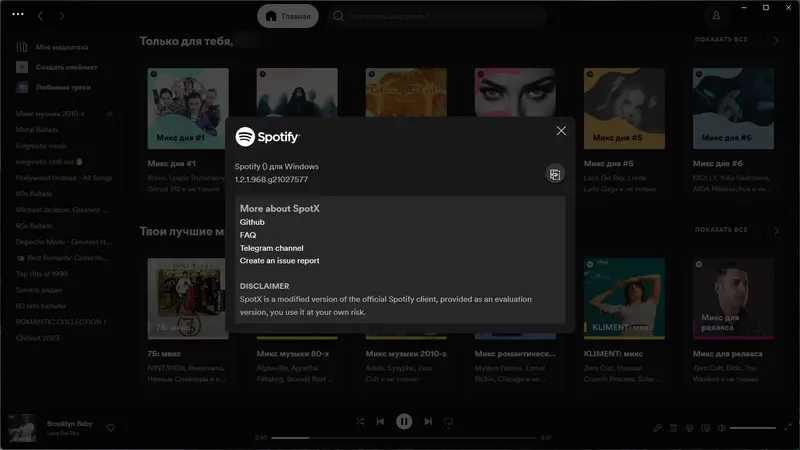This screenshot has width=800, height=450.
Task: Mute with the volume speaker icon
Action: pyautogui.click(x=721, y=428)
